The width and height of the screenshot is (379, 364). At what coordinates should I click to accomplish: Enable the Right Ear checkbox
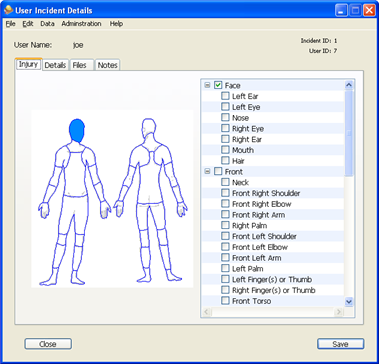coord(225,139)
